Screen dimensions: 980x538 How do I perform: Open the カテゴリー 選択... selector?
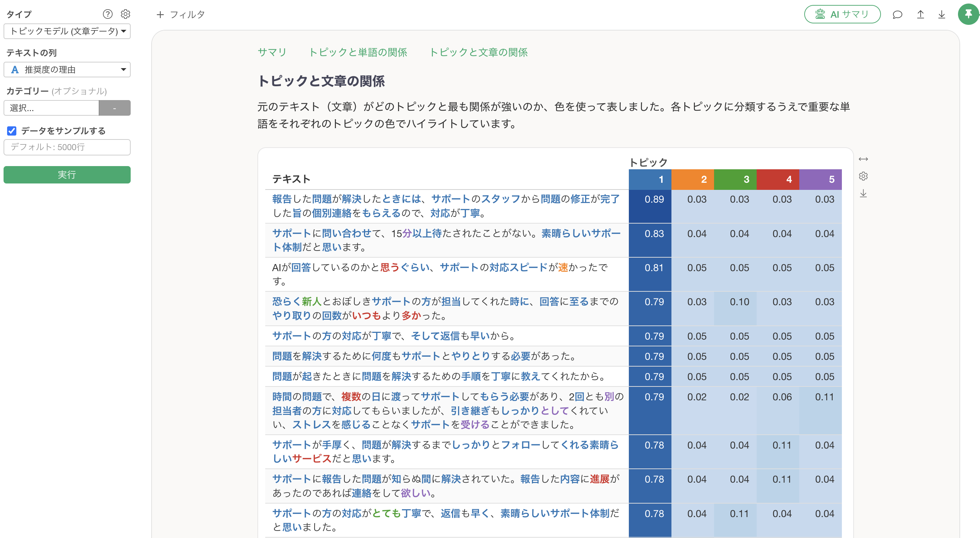click(51, 108)
